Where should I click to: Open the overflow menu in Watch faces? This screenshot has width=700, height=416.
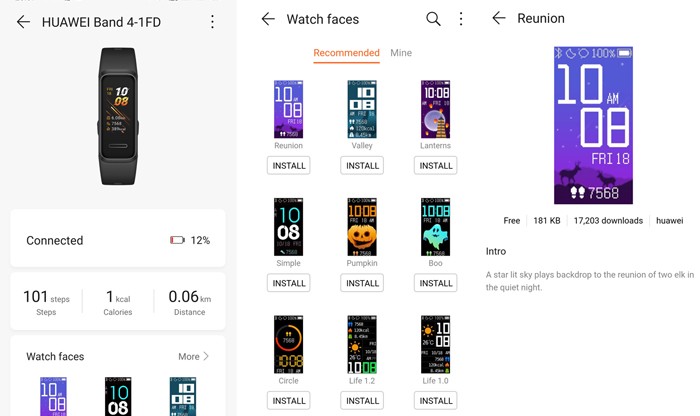click(461, 19)
